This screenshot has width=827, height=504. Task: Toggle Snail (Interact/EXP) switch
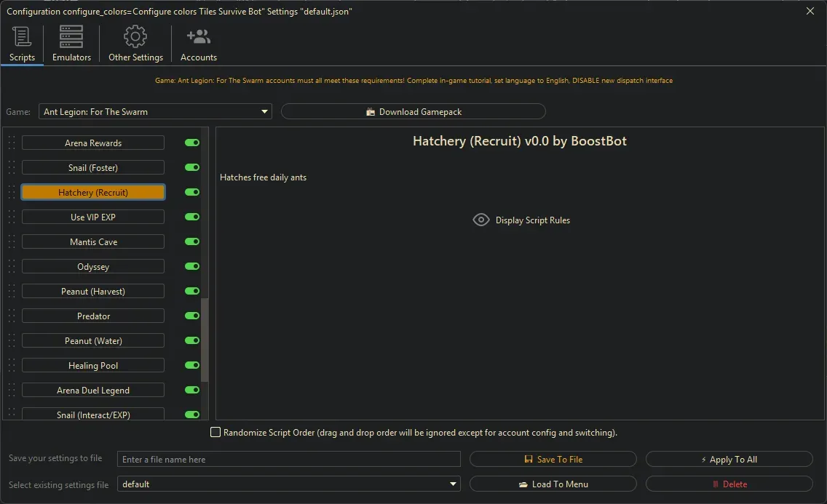tap(192, 415)
